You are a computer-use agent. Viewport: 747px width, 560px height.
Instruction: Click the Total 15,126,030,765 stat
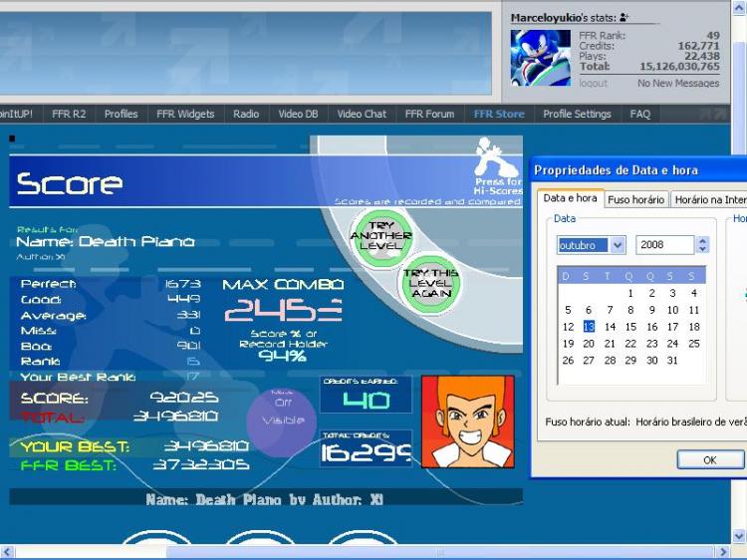pyautogui.click(x=649, y=66)
